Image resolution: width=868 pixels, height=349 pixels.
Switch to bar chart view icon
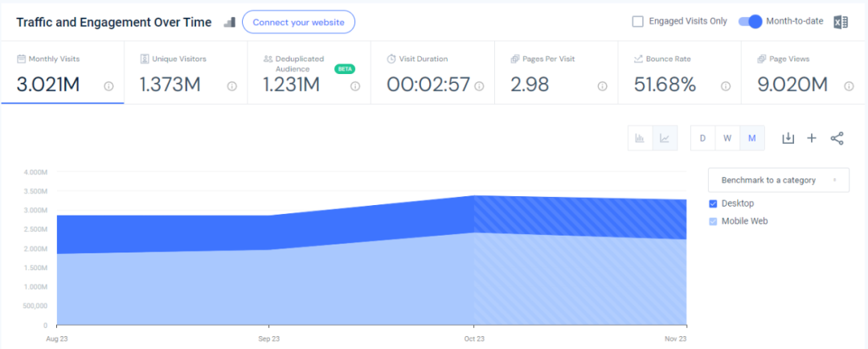640,138
